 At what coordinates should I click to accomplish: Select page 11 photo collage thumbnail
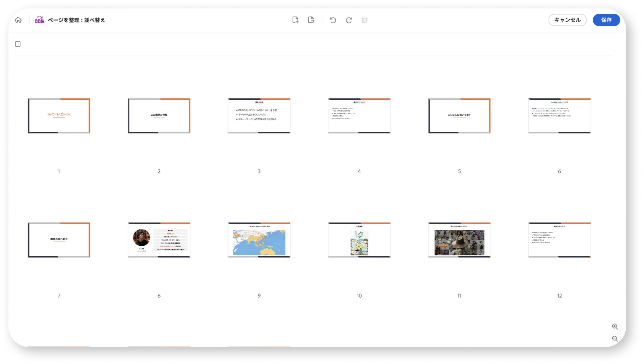tap(459, 240)
